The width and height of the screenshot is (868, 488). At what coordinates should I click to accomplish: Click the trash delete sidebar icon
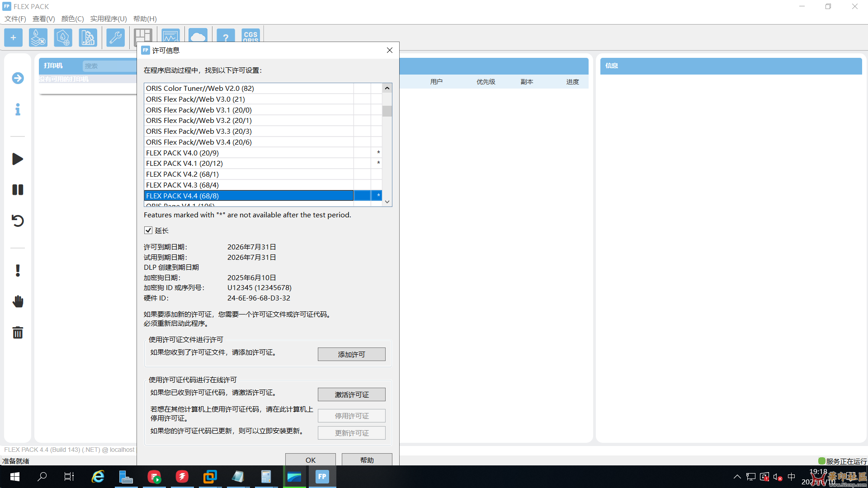(x=18, y=333)
